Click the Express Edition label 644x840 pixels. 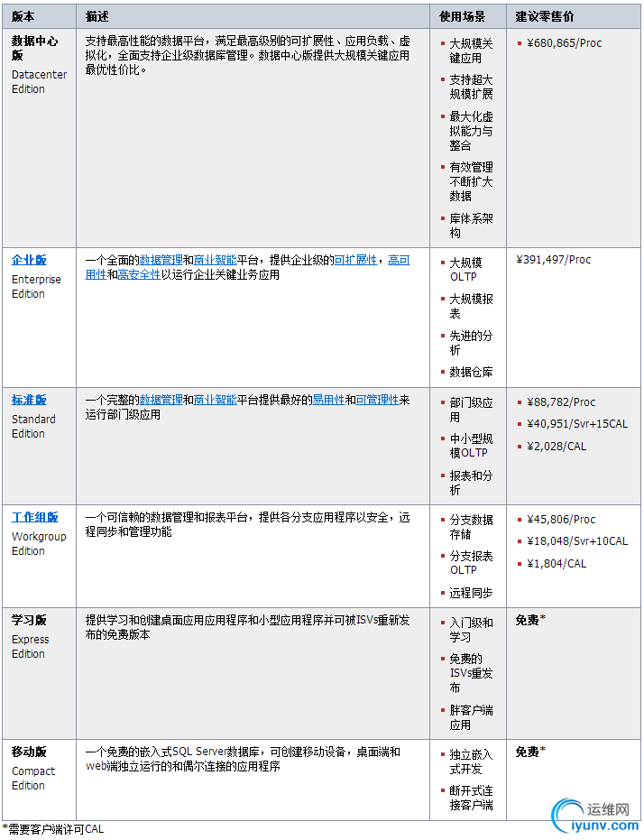point(31,647)
